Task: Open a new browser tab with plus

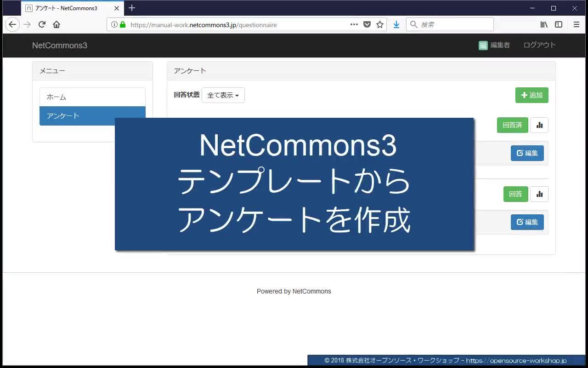Action: pos(132,8)
